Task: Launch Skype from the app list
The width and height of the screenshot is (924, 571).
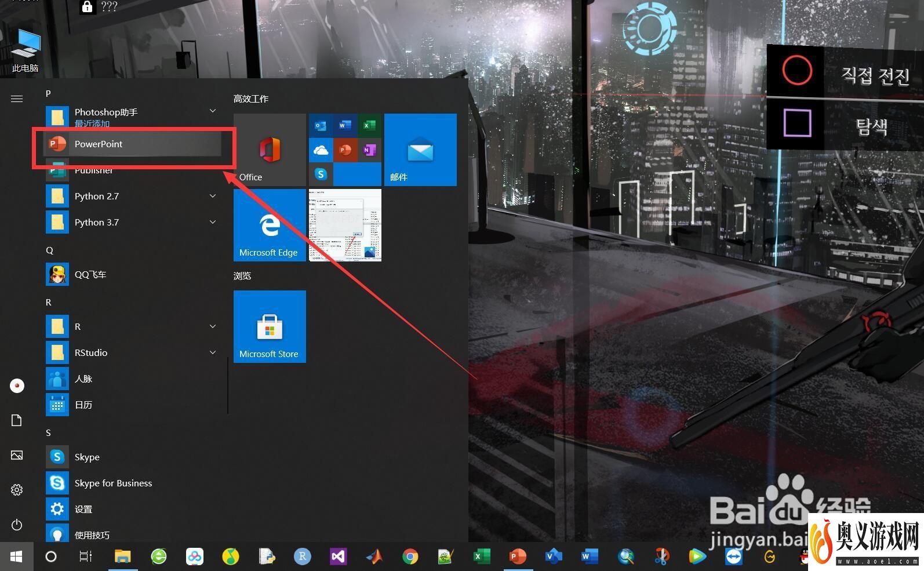Action: coord(132,457)
